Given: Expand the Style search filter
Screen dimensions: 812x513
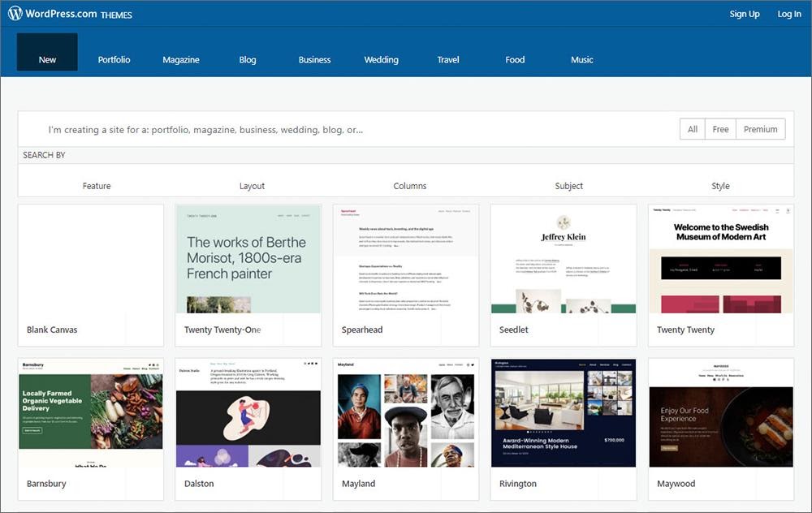Looking at the screenshot, I should point(720,186).
